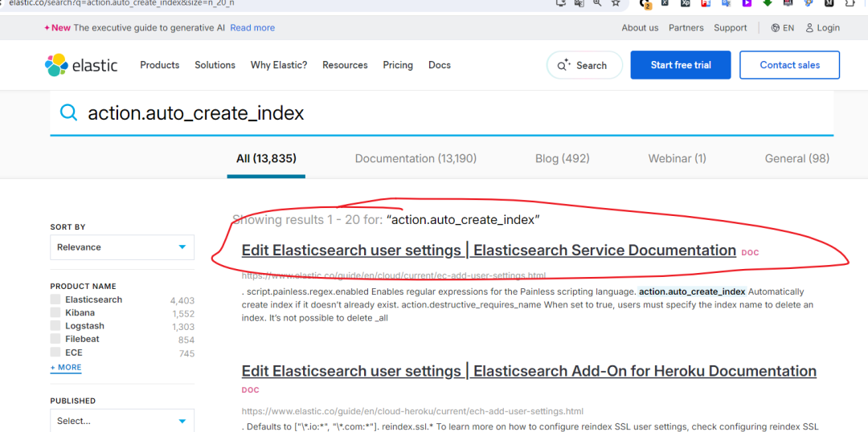Click highlighted action.auto_create_index in snippet
The image size is (868, 432).
point(692,291)
